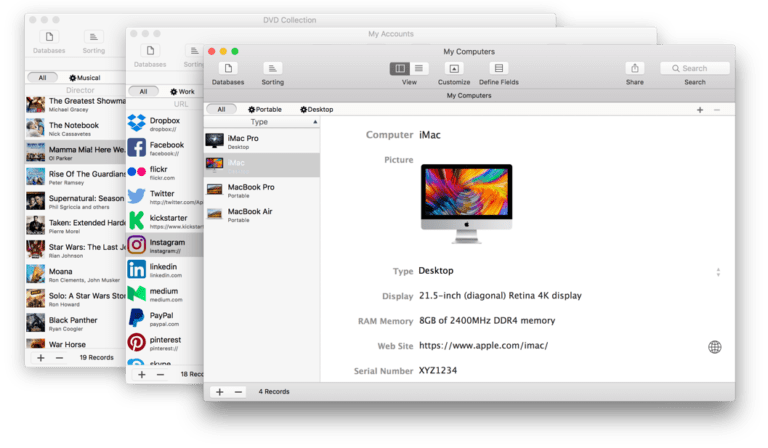Focus the Search field
Screen dimensions: 768x448
click(x=695, y=69)
